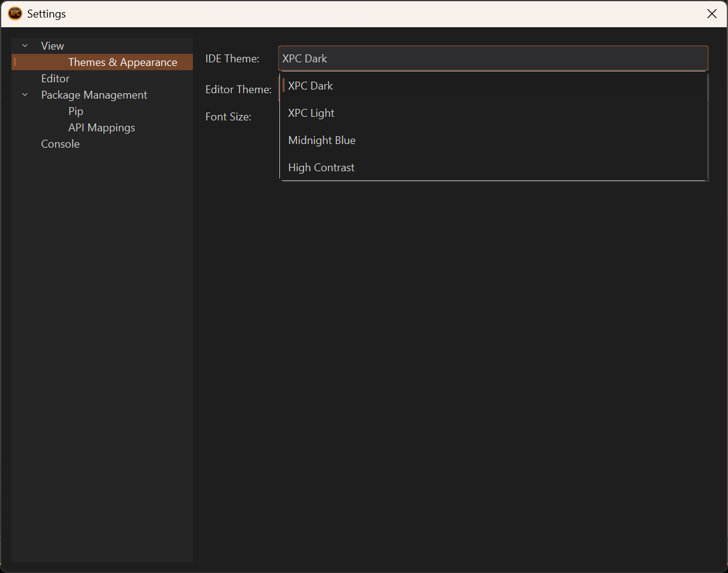Open Themes & Appearance settings page
This screenshot has width=728, height=573.
pos(122,62)
